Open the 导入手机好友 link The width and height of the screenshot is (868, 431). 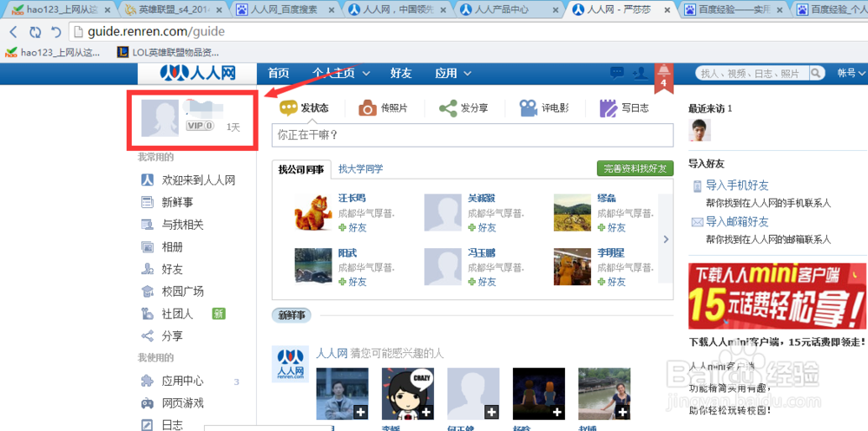[737, 186]
